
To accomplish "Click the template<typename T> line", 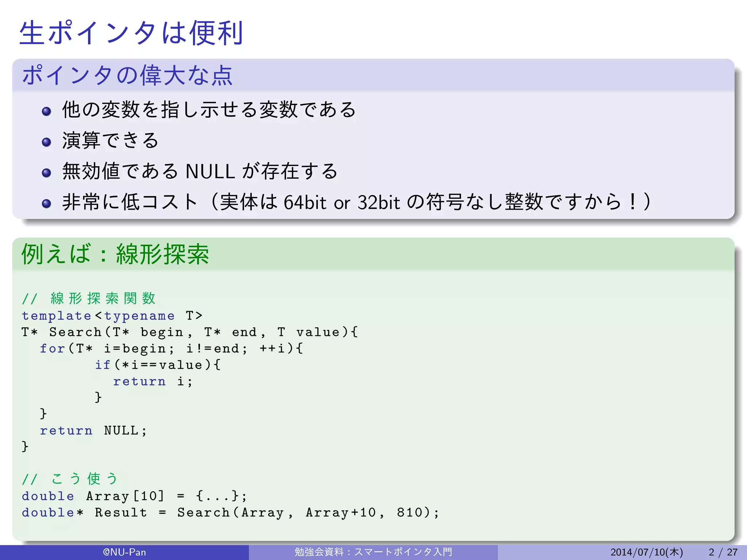I will (112, 316).
